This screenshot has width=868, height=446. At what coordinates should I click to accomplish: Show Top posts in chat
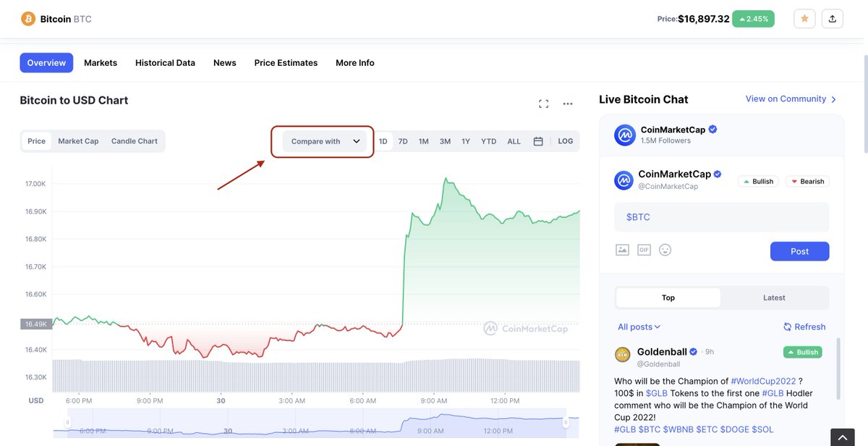668,298
